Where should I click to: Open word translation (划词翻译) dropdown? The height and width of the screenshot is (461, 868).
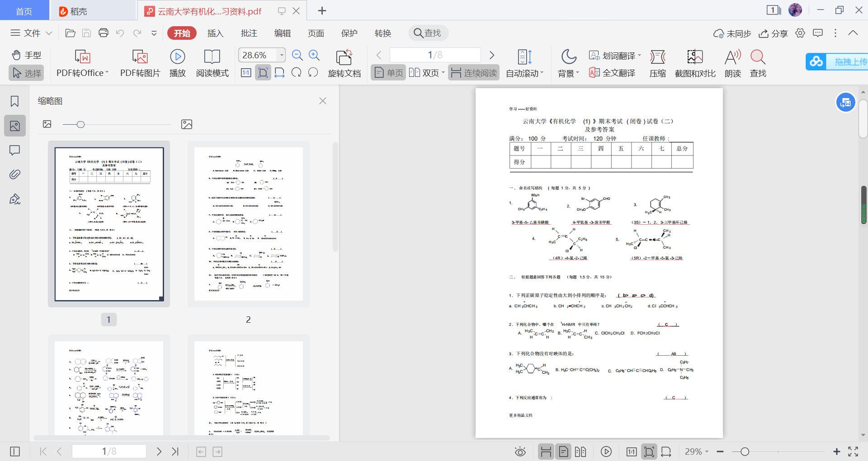[x=615, y=56]
